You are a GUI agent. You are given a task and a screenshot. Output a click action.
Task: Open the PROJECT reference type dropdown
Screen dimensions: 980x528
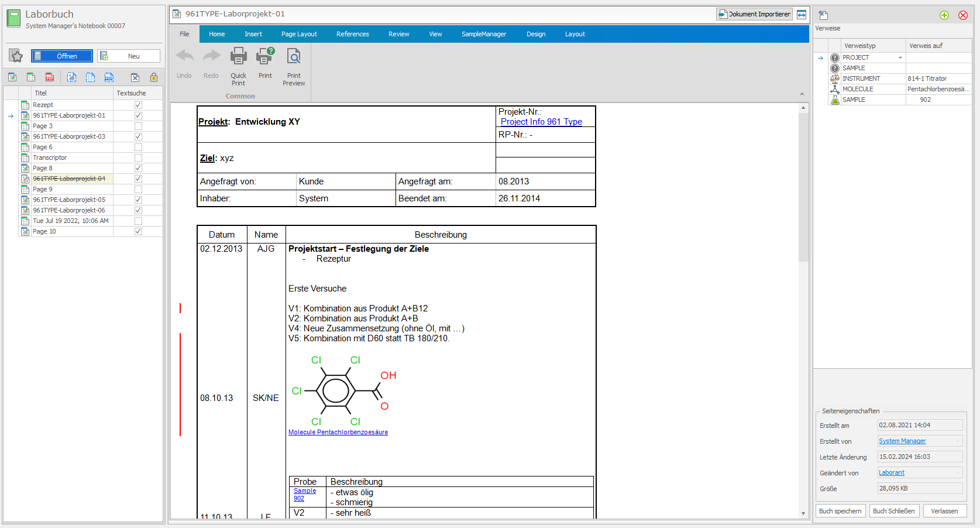900,57
